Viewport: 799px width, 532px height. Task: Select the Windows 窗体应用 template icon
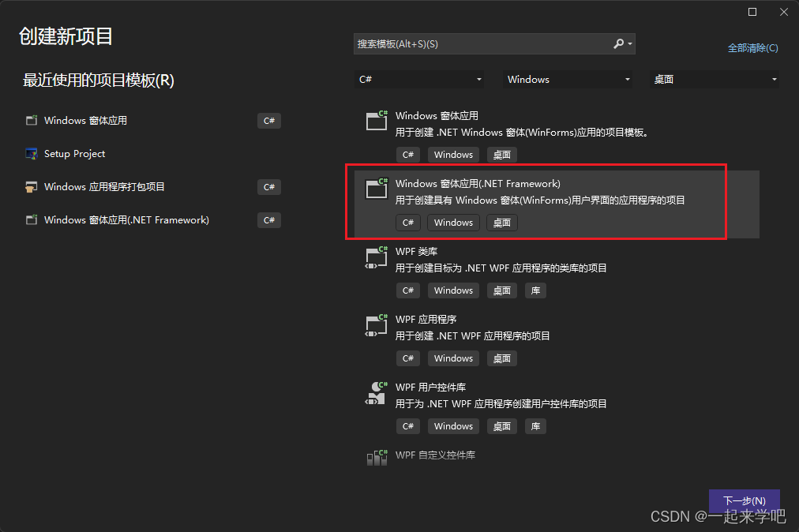coord(377,121)
